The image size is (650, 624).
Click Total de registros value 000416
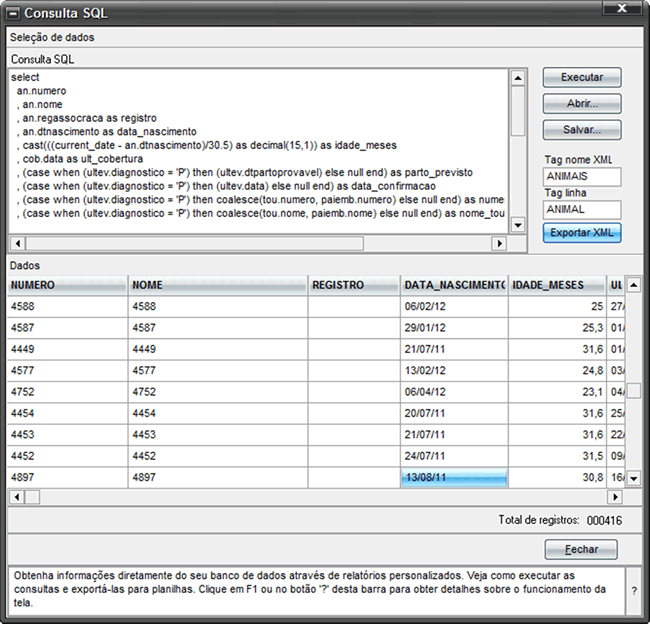(x=604, y=520)
